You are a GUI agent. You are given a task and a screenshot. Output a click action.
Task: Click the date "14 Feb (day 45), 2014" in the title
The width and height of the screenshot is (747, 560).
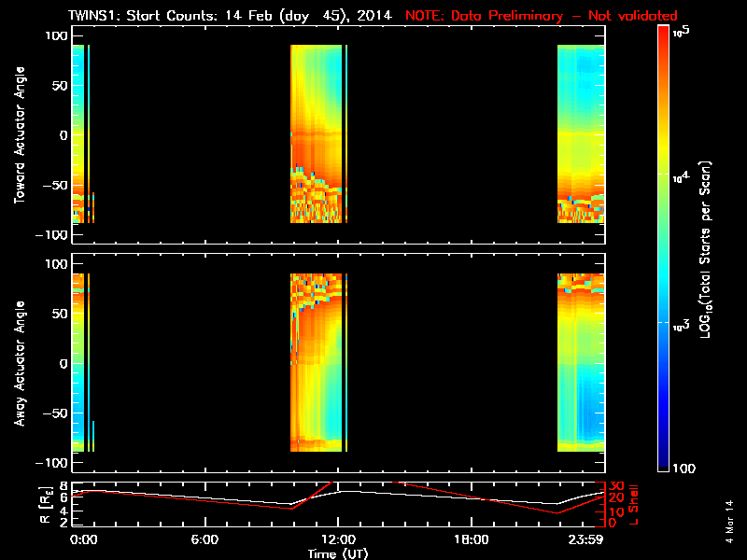point(308,16)
